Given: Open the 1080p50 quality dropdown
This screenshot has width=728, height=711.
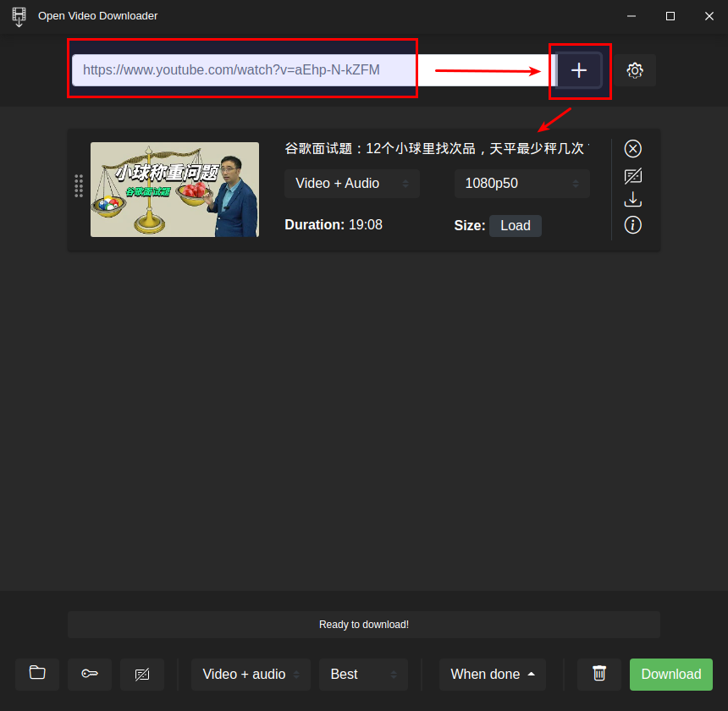Looking at the screenshot, I should [x=521, y=184].
